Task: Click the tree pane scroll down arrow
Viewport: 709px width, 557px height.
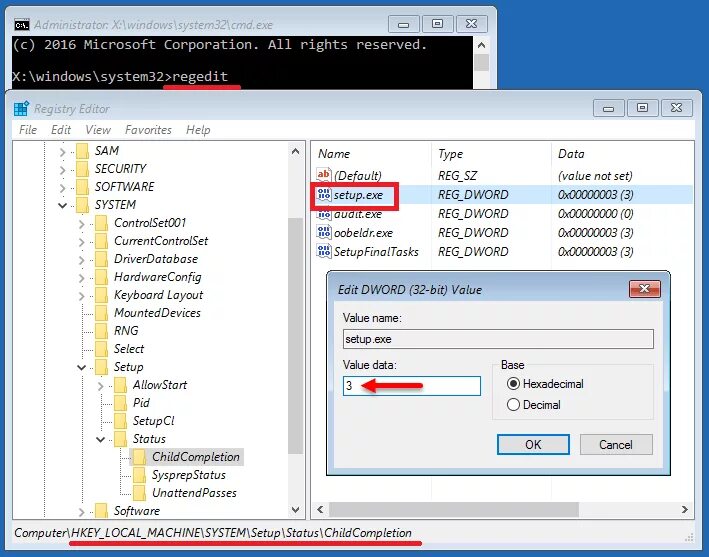Action: (x=295, y=510)
